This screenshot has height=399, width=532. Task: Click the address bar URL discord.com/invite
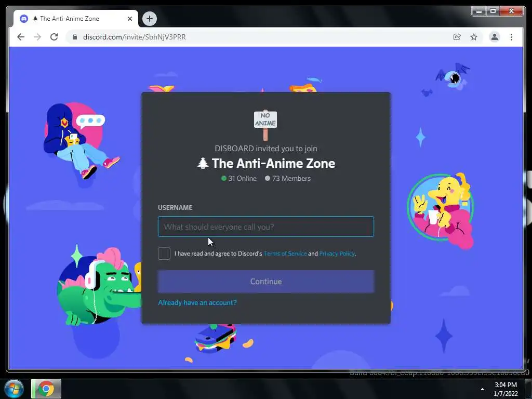click(135, 37)
